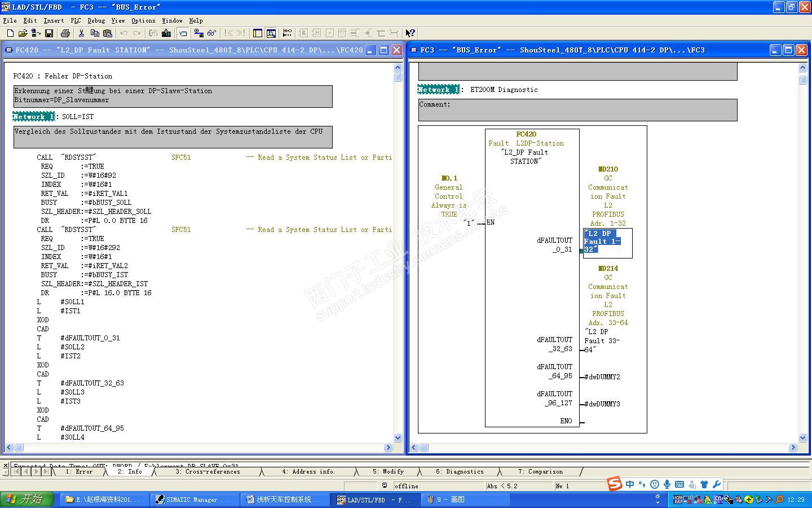Click the Help question-mark arrow icon
The width and height of the screenshot is (812, 508).
click(411, 33)
